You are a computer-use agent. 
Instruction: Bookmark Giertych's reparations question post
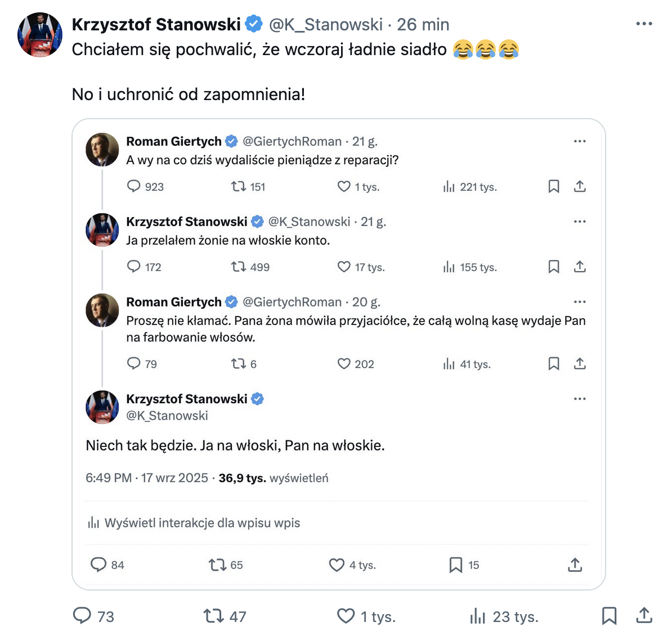point(554,186)
